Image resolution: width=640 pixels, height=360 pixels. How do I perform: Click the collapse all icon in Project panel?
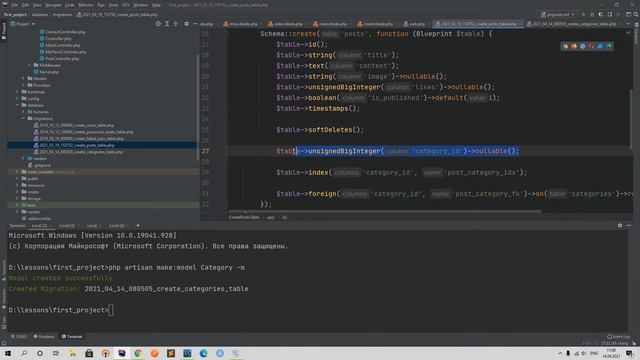coord(176,24)
